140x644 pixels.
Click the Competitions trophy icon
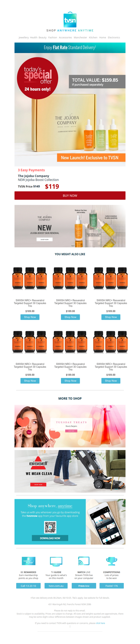point(112,561)
